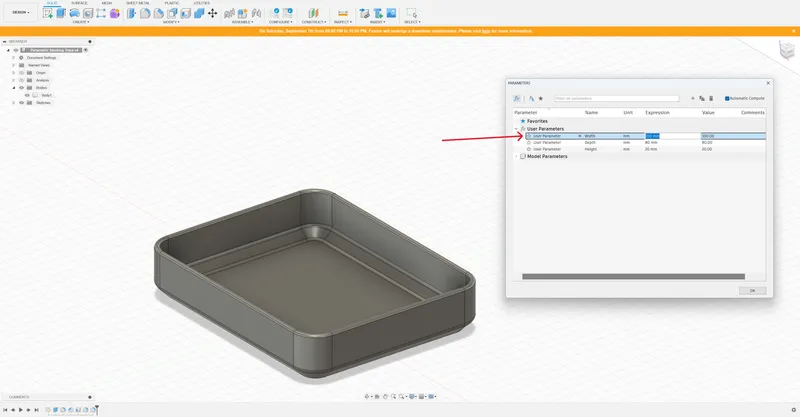Favorite the Depth parameter with its star
Screen dimensions: 800x417
pyautogui.click(x=528, y=142)
